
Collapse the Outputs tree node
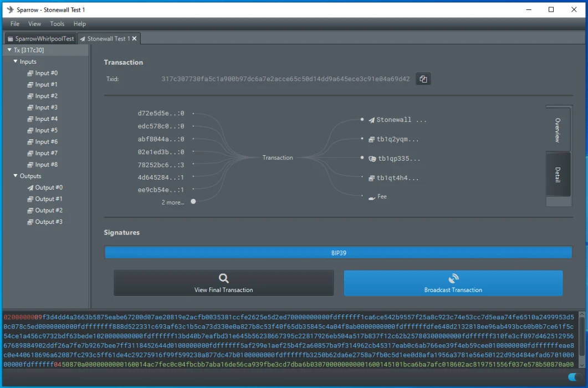[x=16, y=176]
